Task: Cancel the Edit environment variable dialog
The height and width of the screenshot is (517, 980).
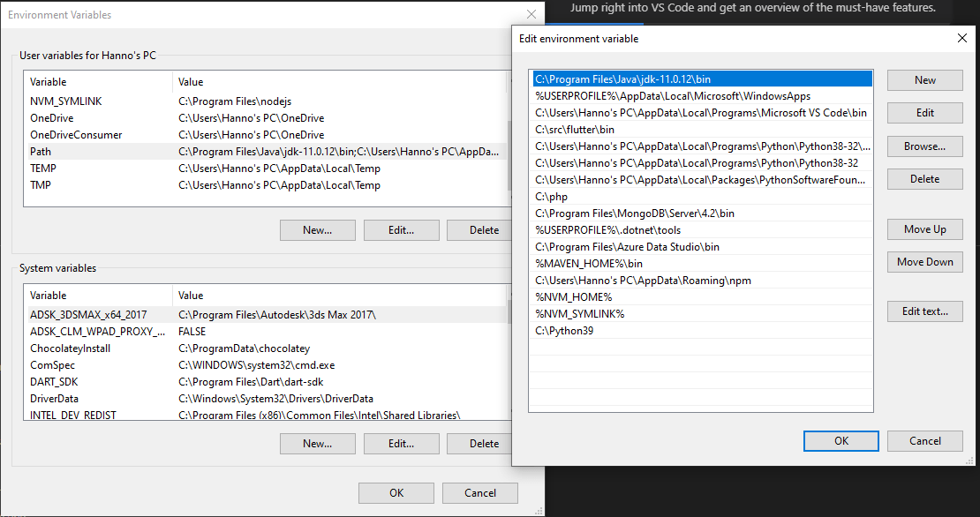Action: (x=924, y=440)
